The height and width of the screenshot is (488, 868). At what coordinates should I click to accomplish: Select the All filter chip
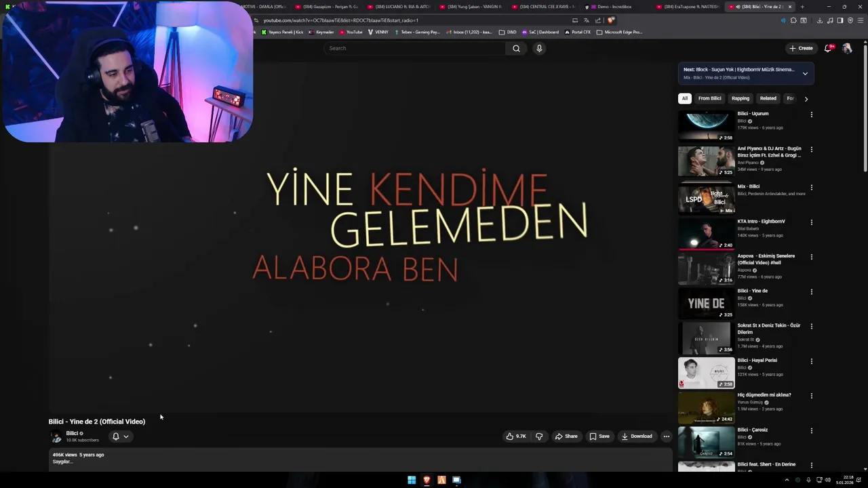[x=685, y=98]
